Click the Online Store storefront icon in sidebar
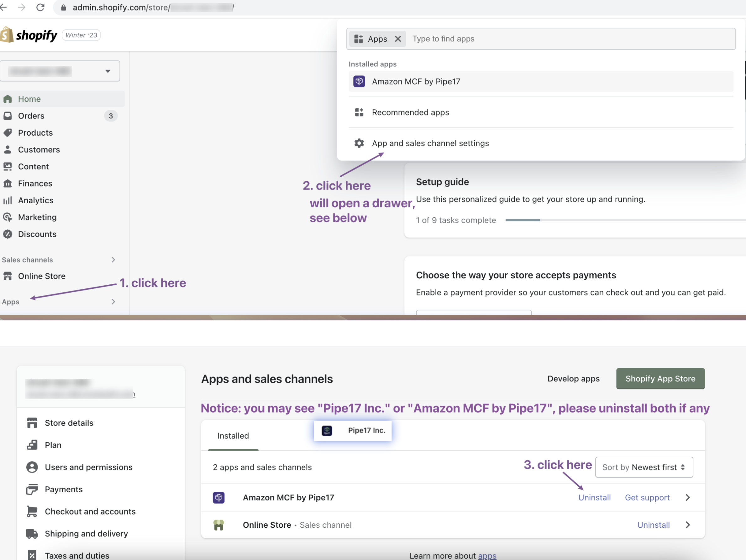 coord(8,276)
